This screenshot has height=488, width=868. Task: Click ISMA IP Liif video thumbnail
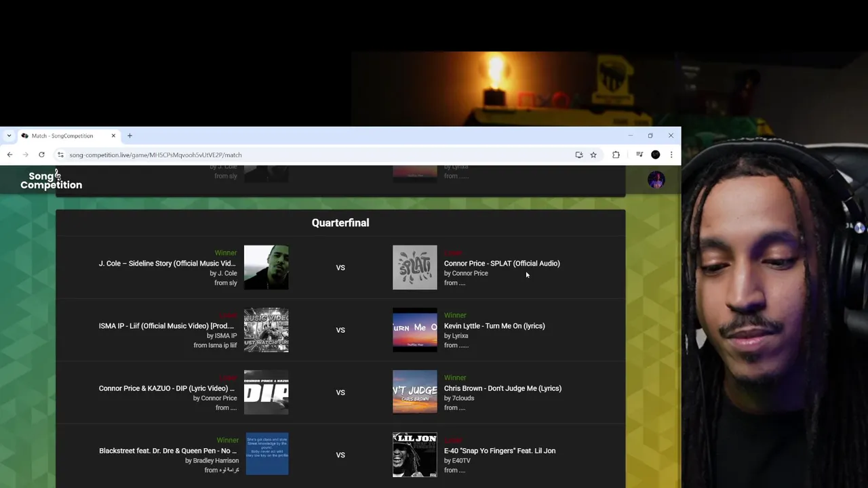tap(266, 330)
